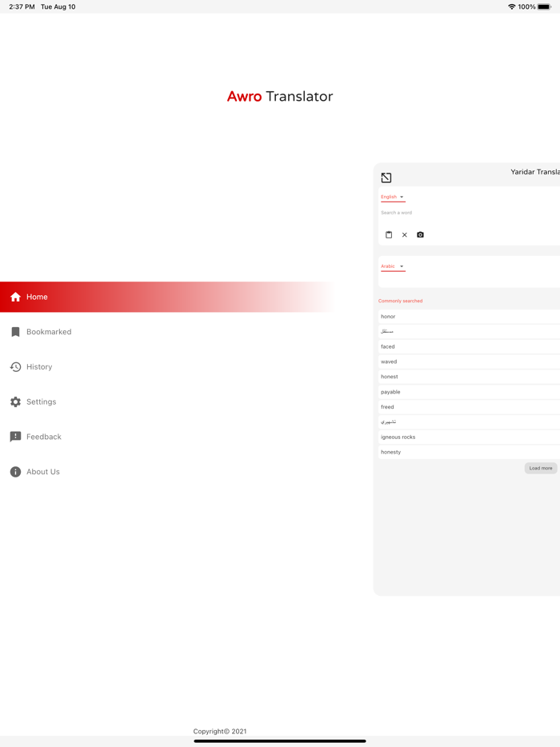Click the Bookmarked bookmark icon
The image size is (560, 747).
15,332
